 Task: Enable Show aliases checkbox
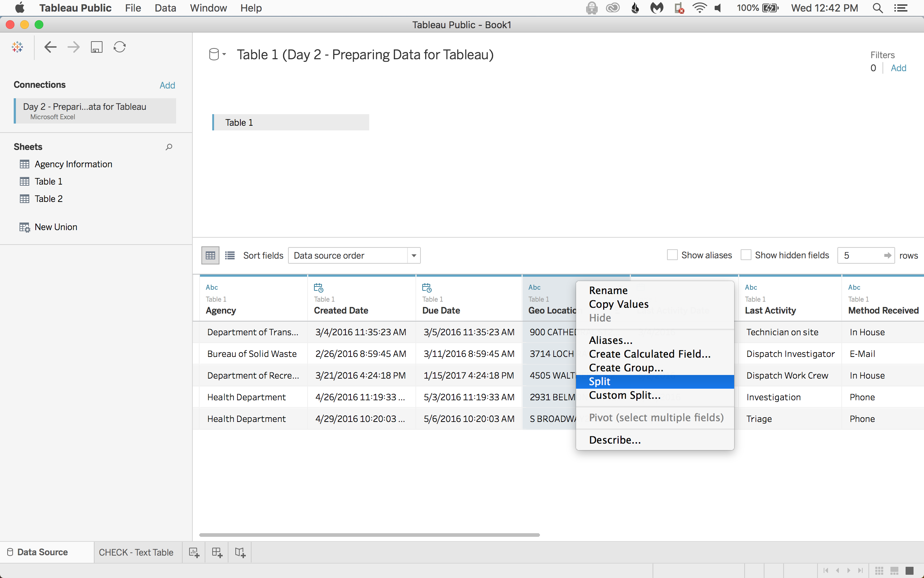[672, 255]
